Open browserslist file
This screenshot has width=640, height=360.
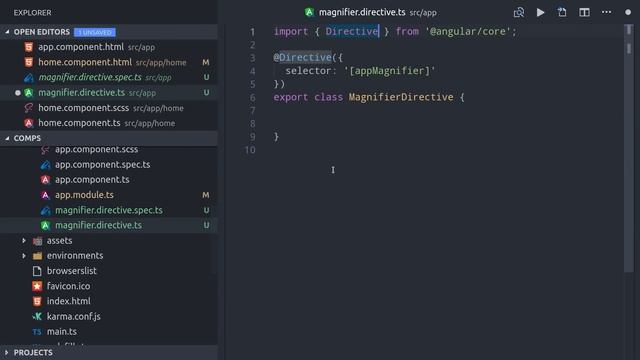point(109,271)
